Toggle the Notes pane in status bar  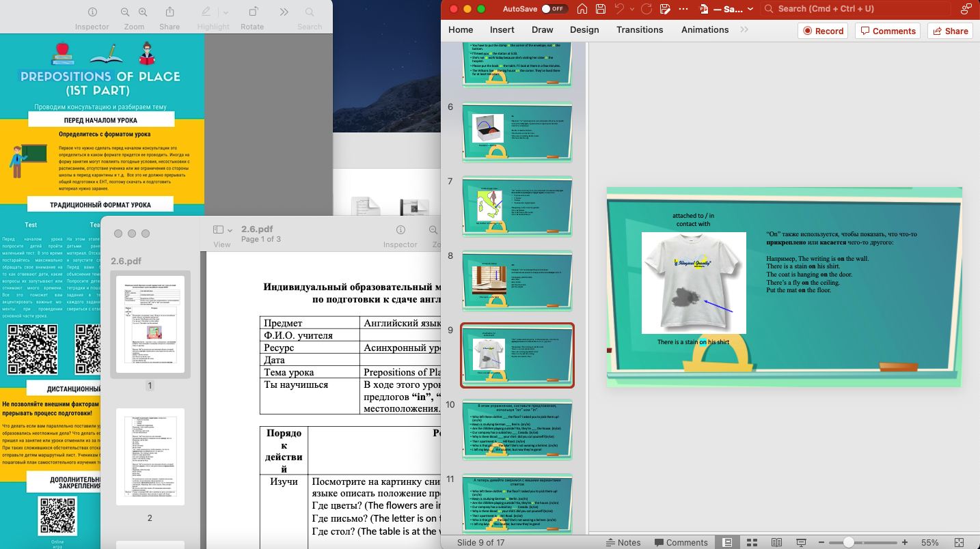[x=623, y=542]
